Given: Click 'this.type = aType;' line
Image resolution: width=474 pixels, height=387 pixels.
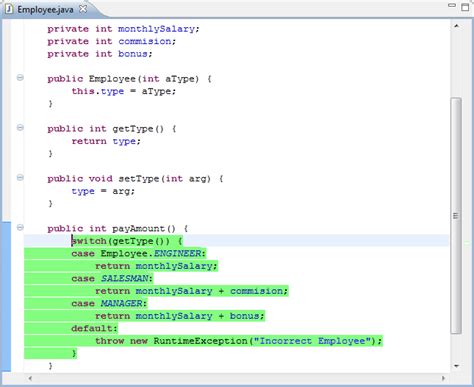Looking at the screenshot, I should [124, 91].
